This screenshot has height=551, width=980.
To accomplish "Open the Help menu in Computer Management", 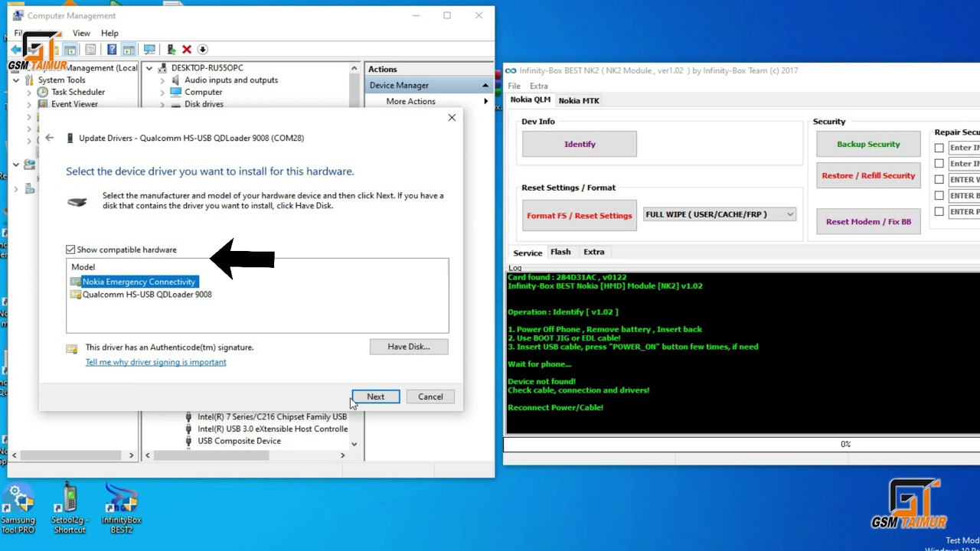I will [x=109, y=33].
